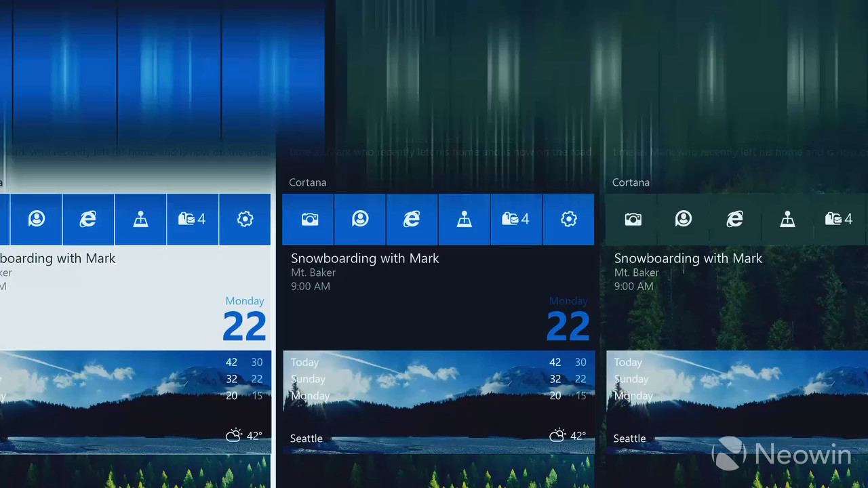Open Maps tile in the dark middle panel
This screenshot has width=868, height=488.
(x=464, y=219)
